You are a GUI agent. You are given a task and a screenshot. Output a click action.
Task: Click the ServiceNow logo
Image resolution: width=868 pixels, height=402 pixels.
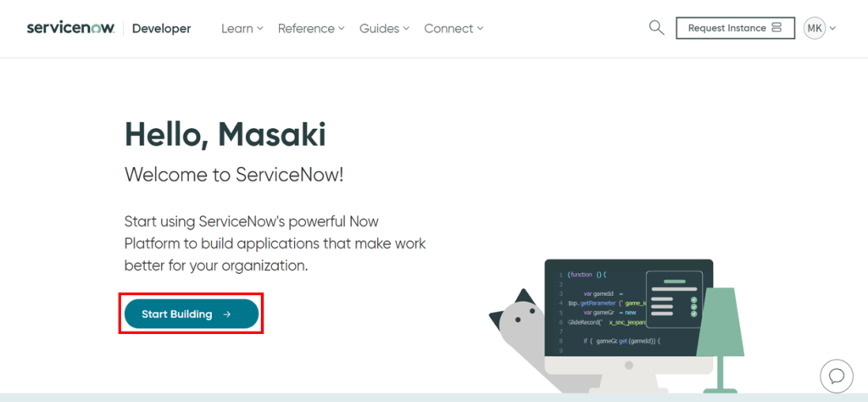pyautogui.click(x=71, y=28)
